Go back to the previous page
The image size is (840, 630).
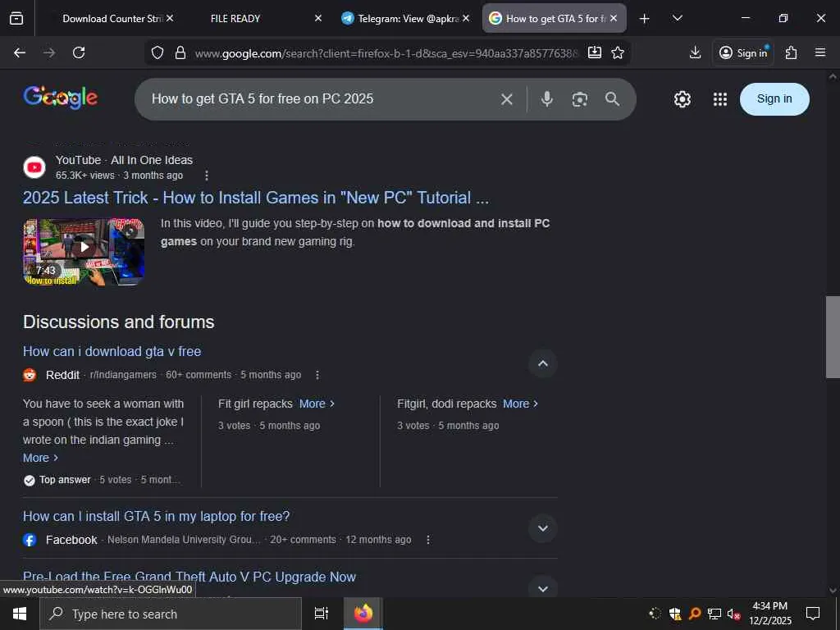[20, 52]
